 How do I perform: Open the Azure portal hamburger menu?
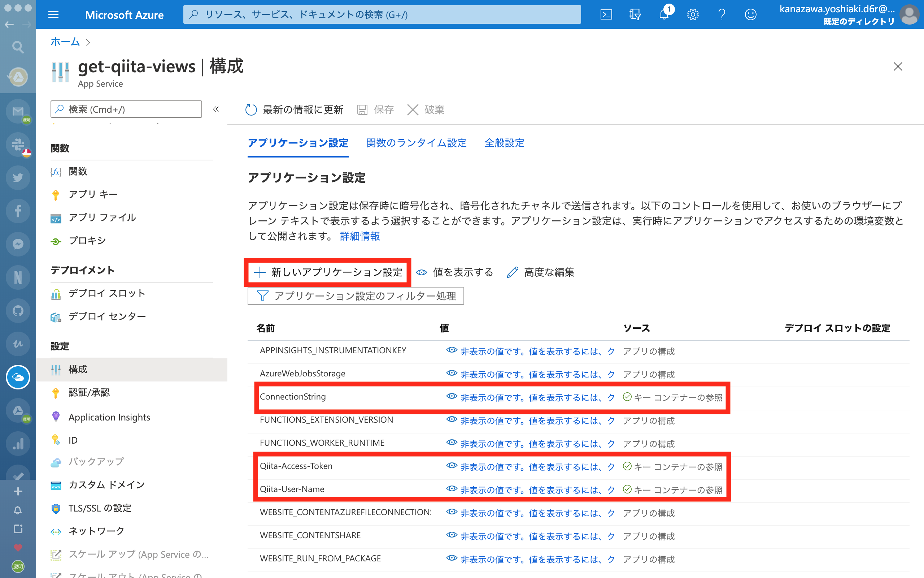click(x=53, y=14)
